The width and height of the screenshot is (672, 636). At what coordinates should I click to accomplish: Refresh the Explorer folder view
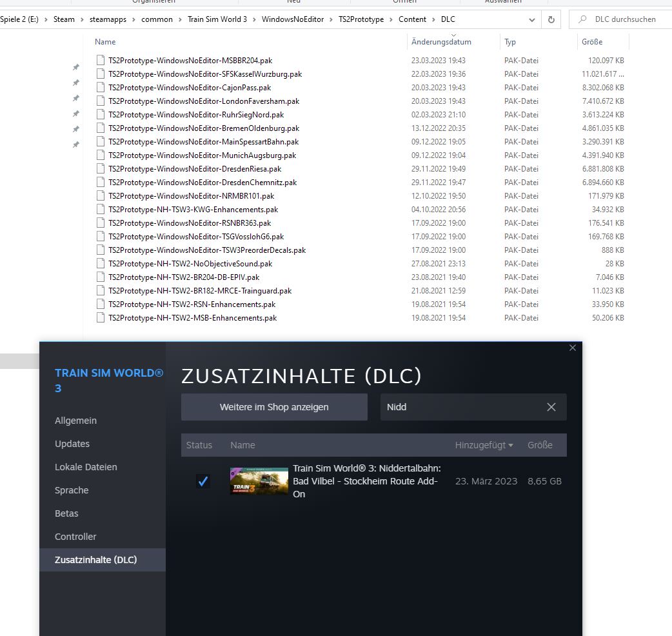click(551, 20)
